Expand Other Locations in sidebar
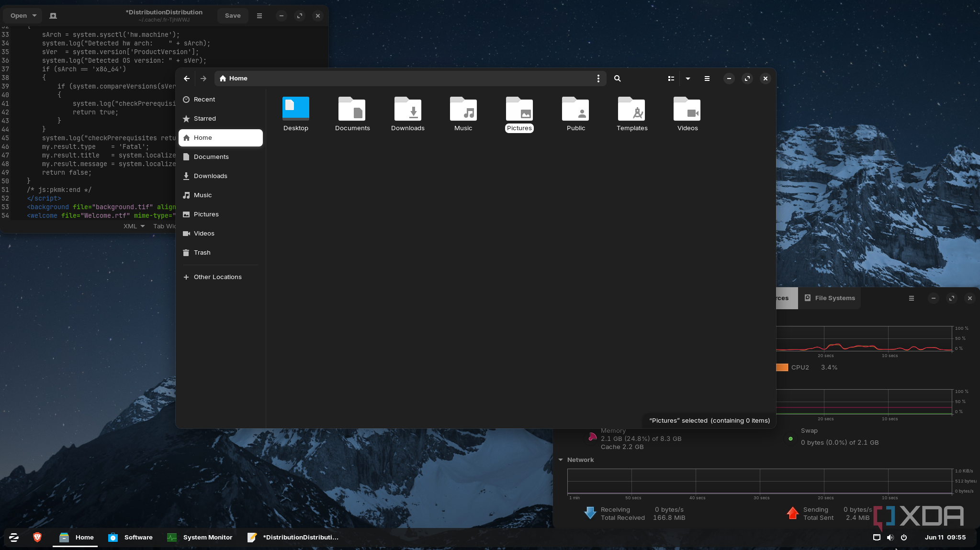Viewport: 980px width, 550px height. click(221, 277)
